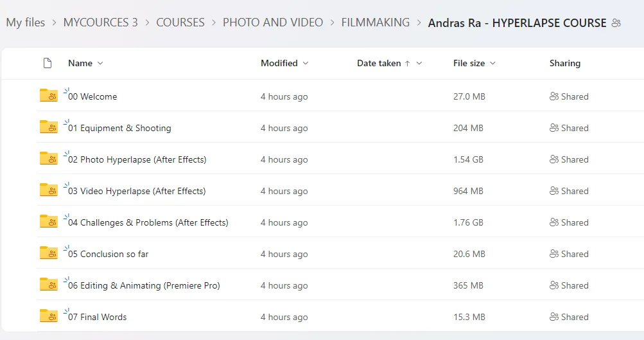Go to FILMMAKING breadcrumb folder
The height and width of the screenshot is (340, 644).
375,22
